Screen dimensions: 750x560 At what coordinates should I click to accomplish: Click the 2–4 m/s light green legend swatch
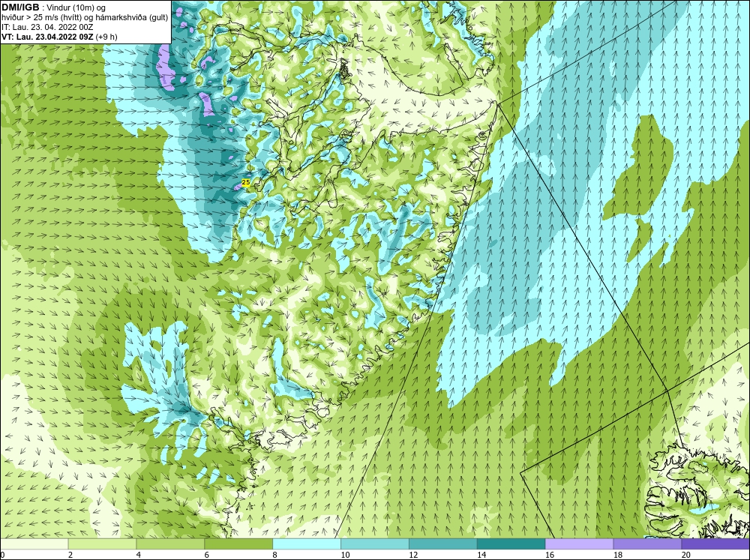pos(102,544)
